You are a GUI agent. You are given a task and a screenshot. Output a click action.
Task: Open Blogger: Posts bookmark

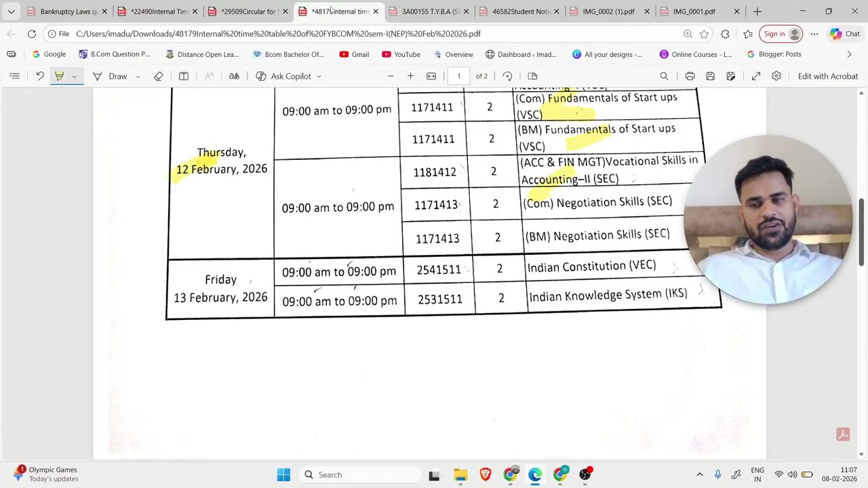774,54
